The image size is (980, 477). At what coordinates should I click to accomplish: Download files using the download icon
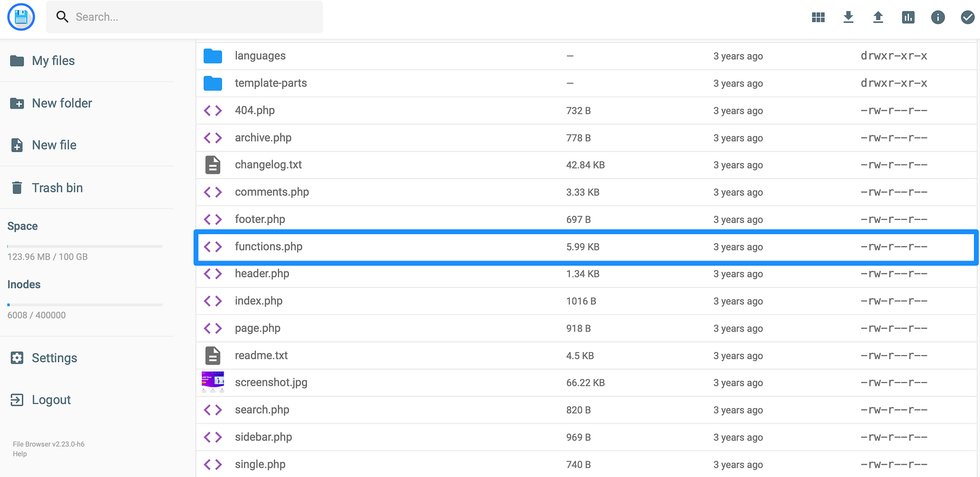point(848,17)
